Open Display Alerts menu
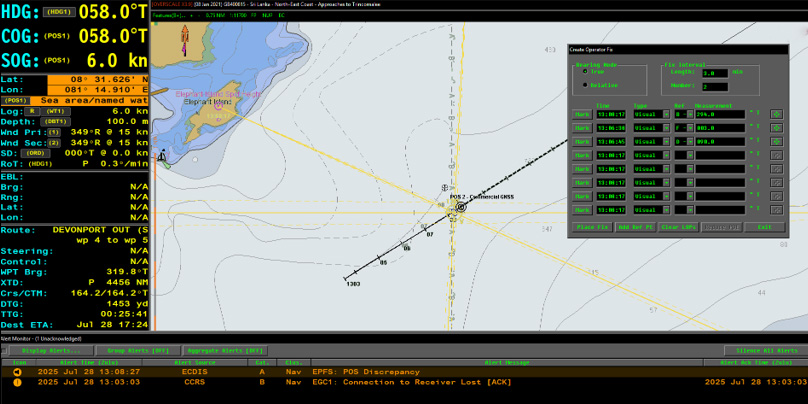The width and height of the screenshot is (808, 404). click(50, 351)
